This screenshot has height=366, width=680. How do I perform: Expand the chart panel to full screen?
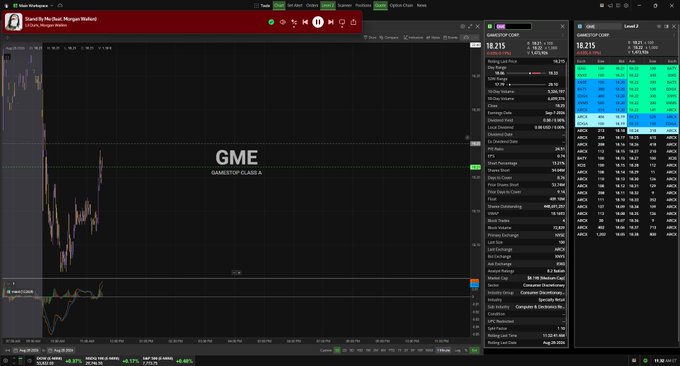pyautogui.click(x=470, y=26)
